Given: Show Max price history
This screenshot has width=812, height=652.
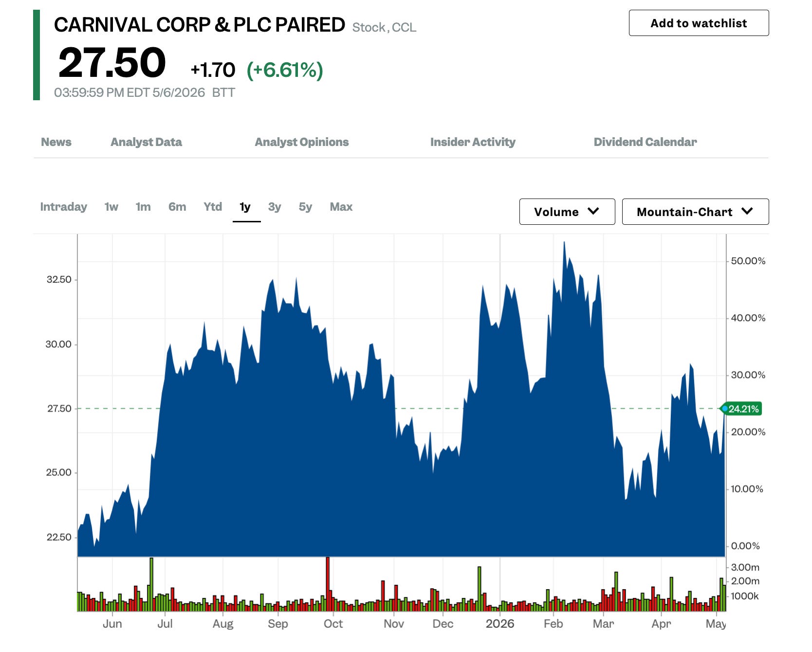Looking at the screenshot, I should click(341, 207).
